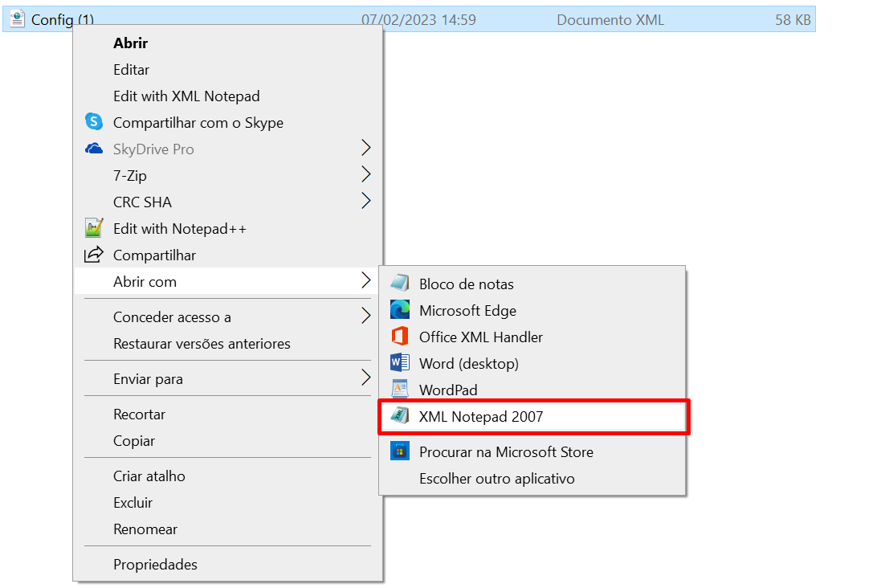Click the Word (desktop) icon
The image size is (877, 588).
click(x=399, y=362)
